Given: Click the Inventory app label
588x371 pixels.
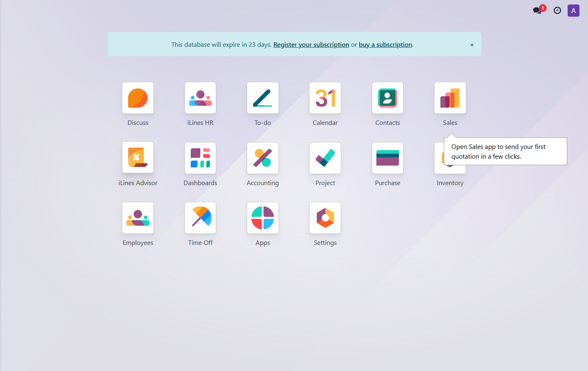Looking at the screenshot, I should tap(450, 183).
